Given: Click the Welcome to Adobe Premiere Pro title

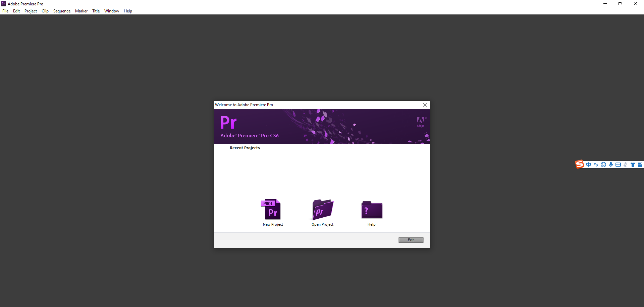Looking at the screenshot, I should (x=244, y=105).
